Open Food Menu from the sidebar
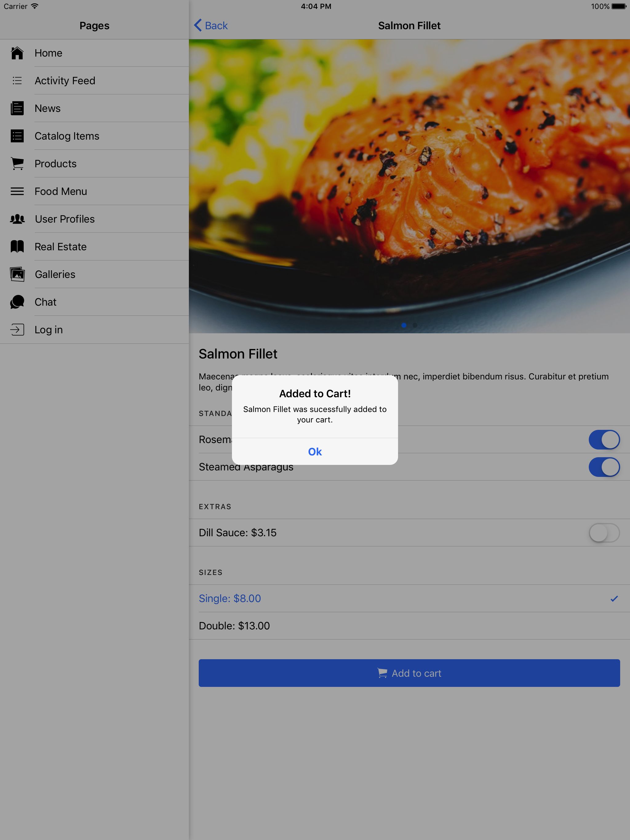 tap(61, 191)
